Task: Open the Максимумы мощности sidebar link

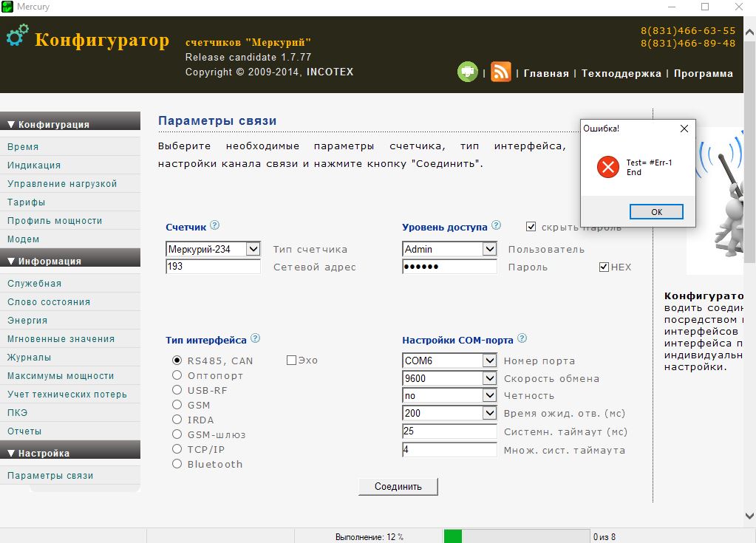Action: tap(70, 376)
